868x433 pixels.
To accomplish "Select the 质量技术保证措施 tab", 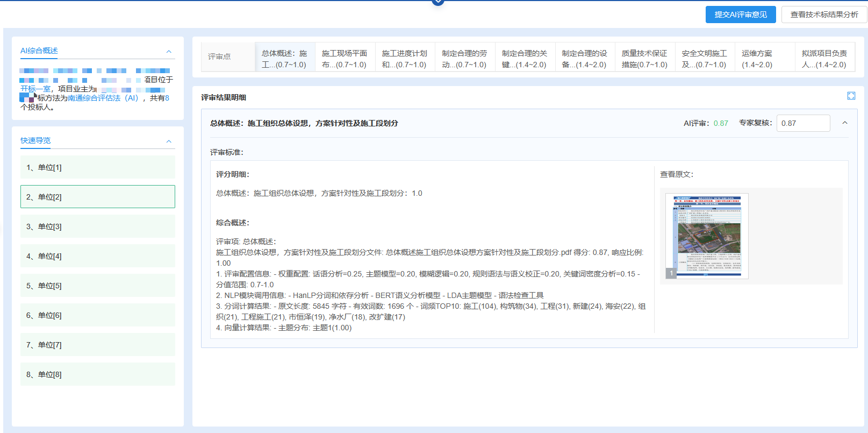I will [644, 59].
